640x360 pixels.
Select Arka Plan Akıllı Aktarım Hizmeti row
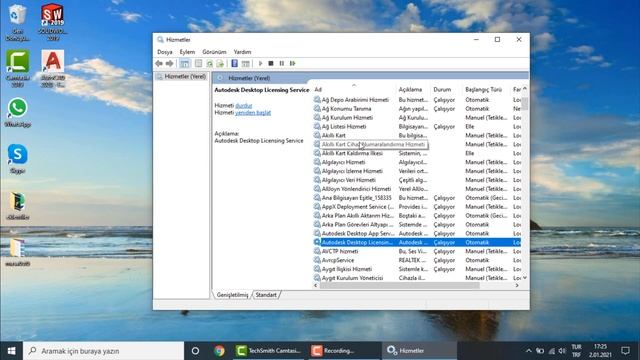pos(416,216)
